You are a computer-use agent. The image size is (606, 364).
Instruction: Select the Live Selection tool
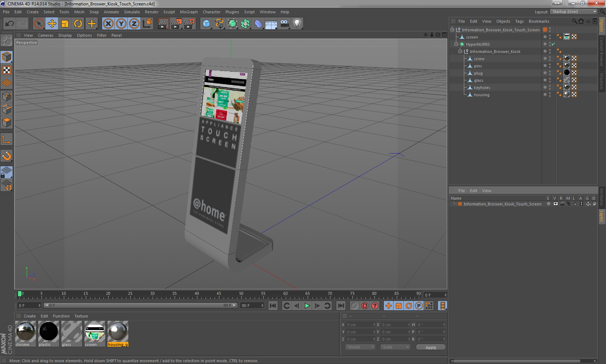(x=39, y=24)
